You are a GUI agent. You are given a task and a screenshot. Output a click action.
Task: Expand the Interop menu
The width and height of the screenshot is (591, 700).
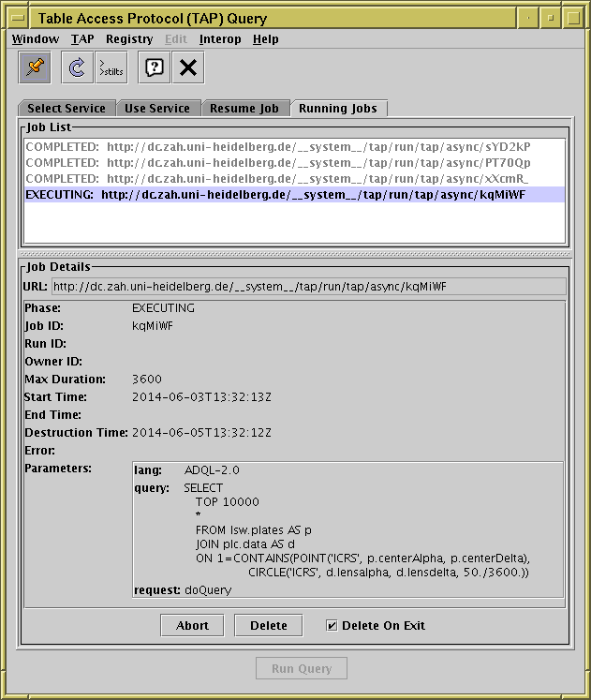[x=220, y=39]
